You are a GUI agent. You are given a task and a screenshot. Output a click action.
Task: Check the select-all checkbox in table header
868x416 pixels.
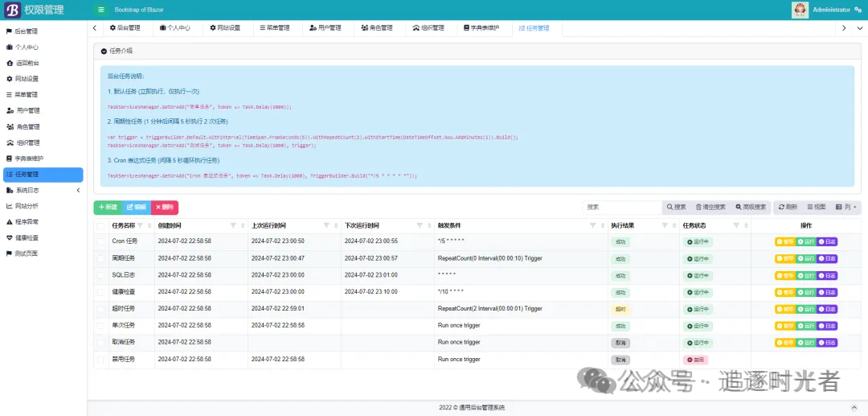click(101, 225)
